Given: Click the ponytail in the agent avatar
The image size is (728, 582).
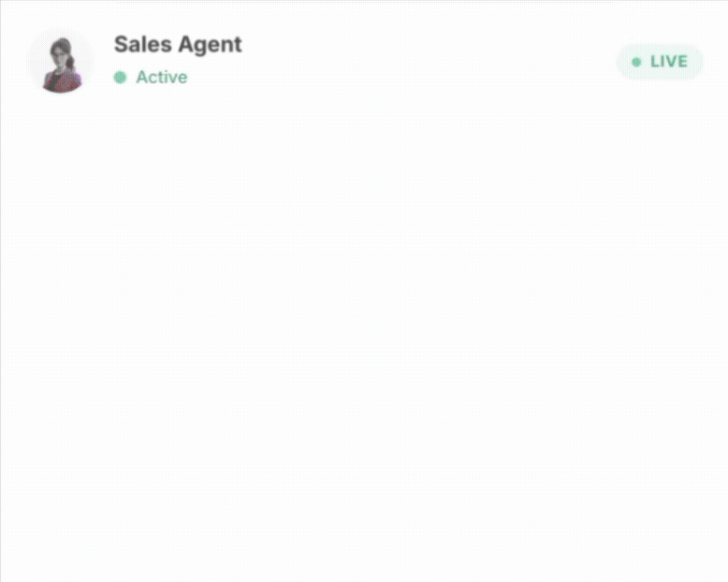Looking at the screenshot, I should tap(70, 60).
